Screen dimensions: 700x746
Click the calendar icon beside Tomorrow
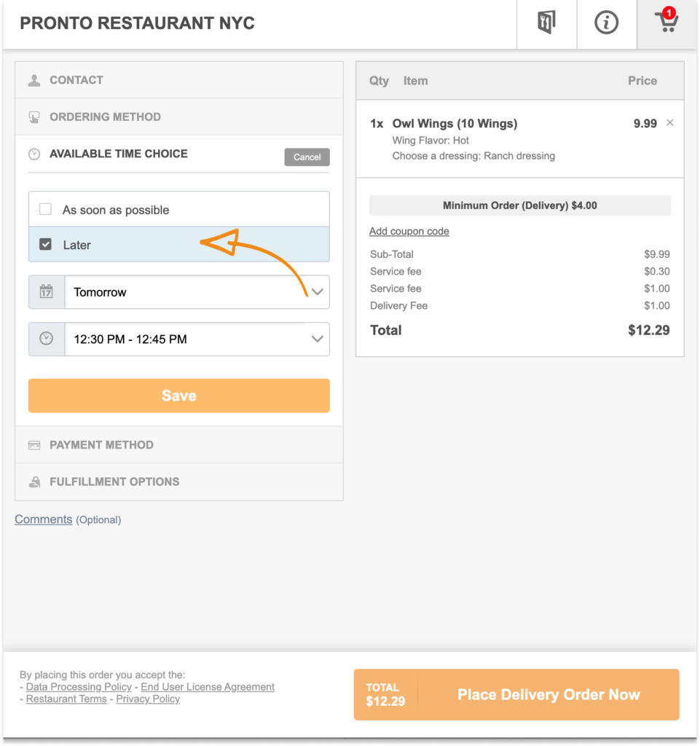47,292
